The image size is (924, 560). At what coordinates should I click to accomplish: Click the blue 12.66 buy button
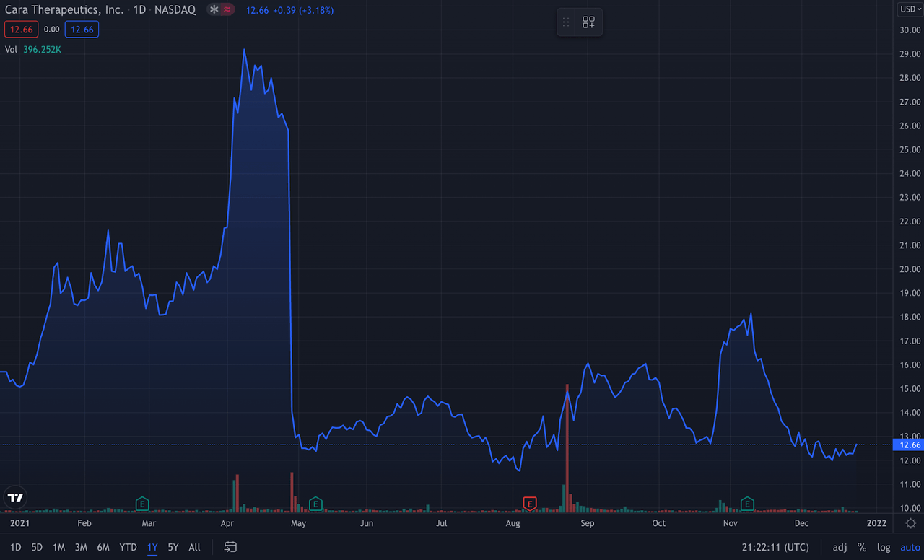point(82,30)
